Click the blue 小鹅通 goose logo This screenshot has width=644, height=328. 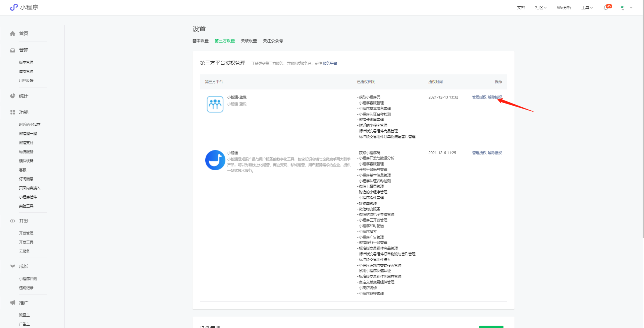215,160
